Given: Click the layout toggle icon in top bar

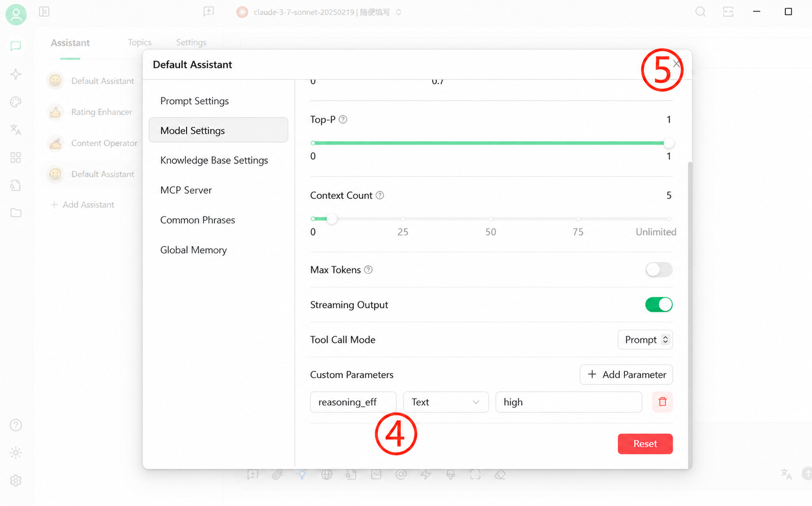Looking at the screenshot, I should 728,11.
